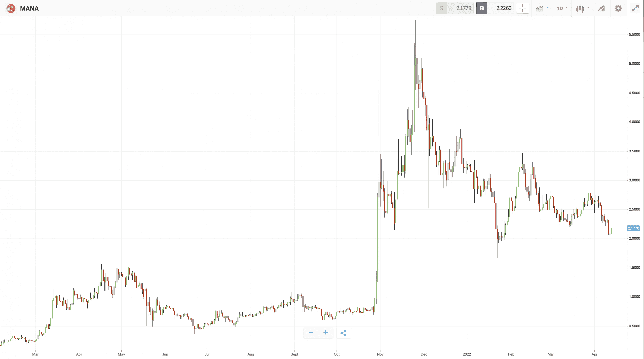Click the 0.5000 price axis label

[634, 326]
